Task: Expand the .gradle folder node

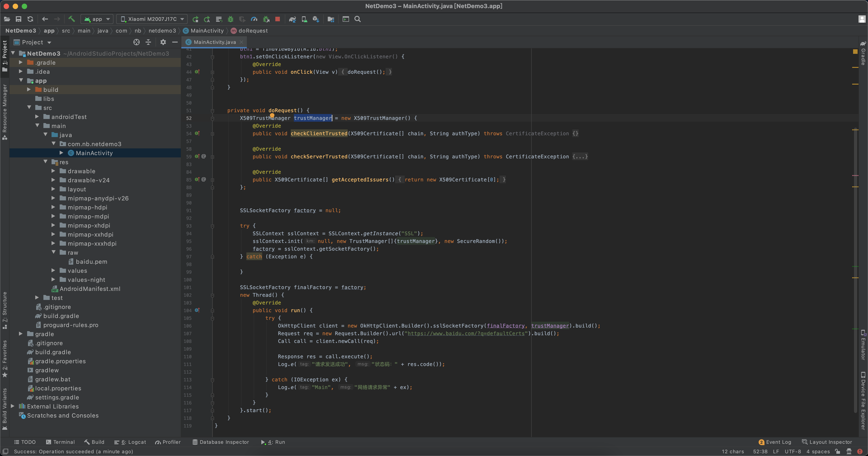Action: click(x=21, y=62)
